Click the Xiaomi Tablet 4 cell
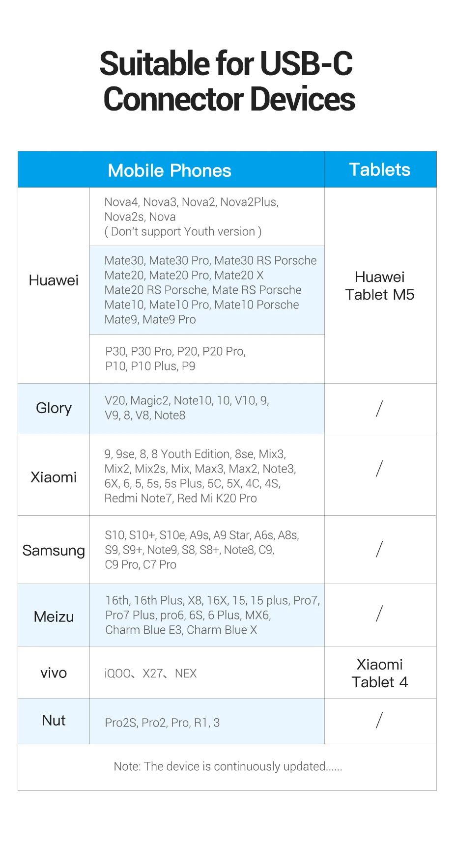The width and height of the screenshot is (457, 868). point(379,673)
